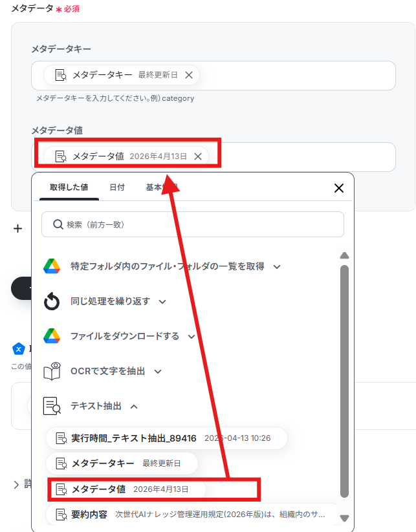
Task: Remove the メタデータキー chip from key field
Action: [189, 75]
